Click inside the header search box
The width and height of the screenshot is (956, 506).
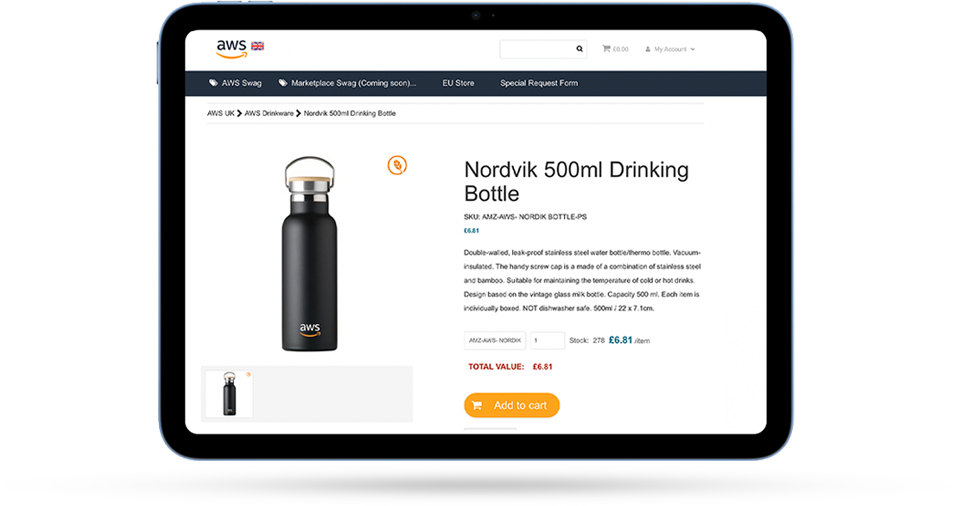[537, 49]
